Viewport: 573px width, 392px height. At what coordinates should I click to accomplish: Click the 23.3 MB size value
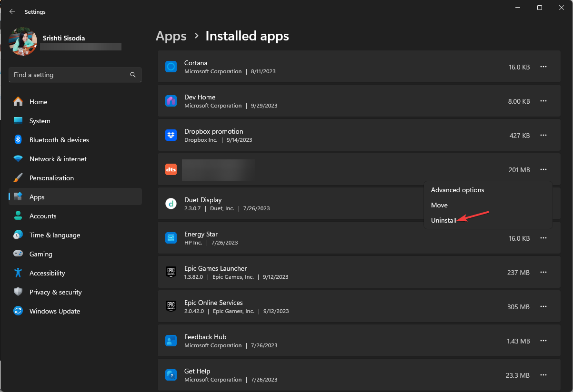pyautogui.click(x=518, y=375)
